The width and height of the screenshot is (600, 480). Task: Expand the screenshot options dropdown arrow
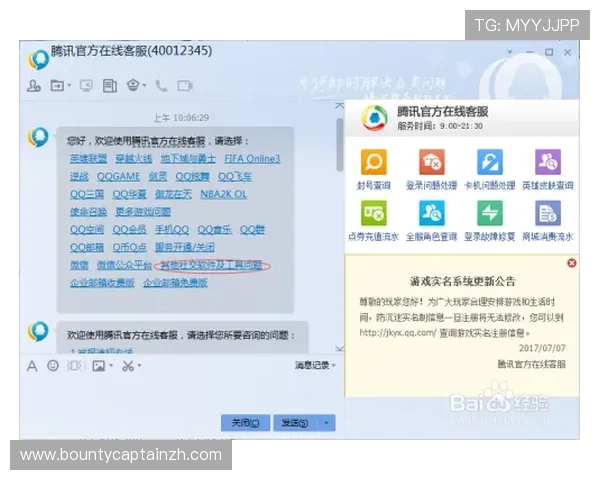[139, 366]
